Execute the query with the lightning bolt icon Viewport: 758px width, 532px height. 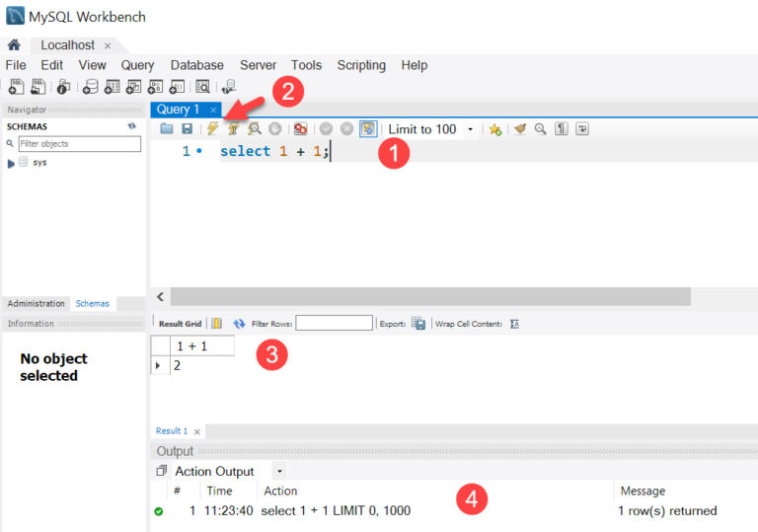(x=212, y=129)
